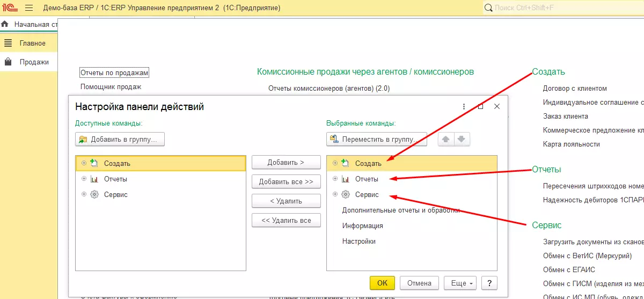Open Коммерческое предложение link
Screen dimensions: 644x299
594,130
